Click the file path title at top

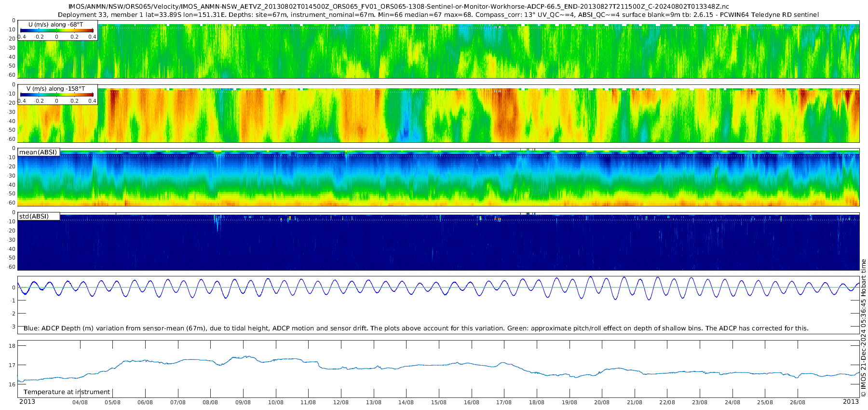(398, 7)
